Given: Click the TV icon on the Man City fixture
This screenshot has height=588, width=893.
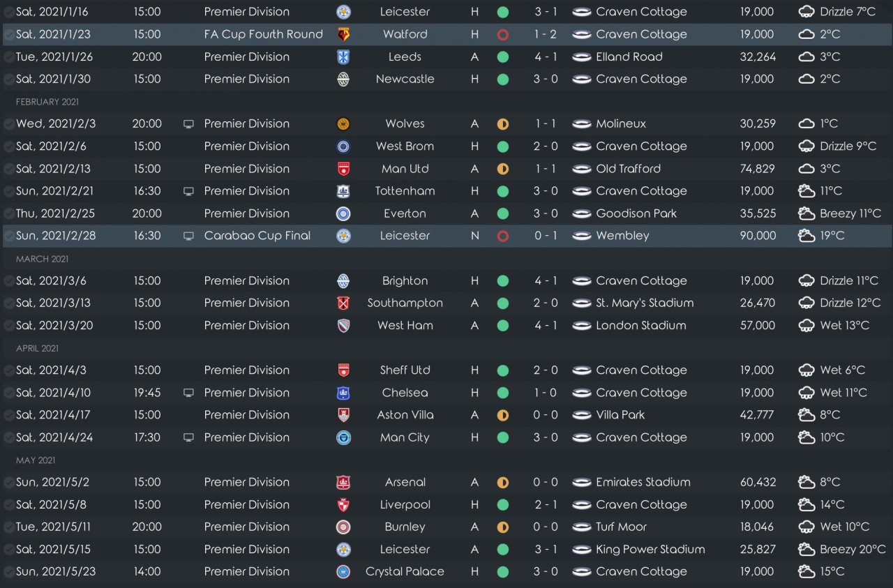Looking at the screenshot, I should pyautogui.click(x=188, y=437).
